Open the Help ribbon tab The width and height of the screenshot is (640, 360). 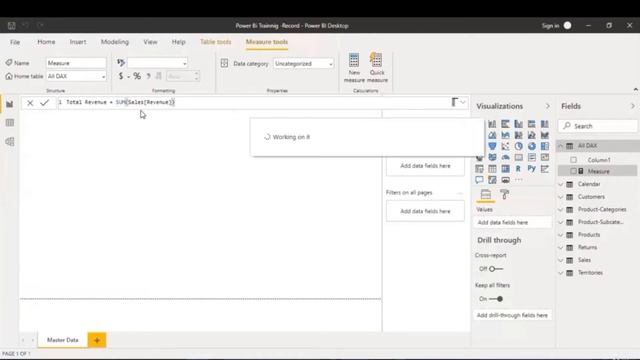178,42
